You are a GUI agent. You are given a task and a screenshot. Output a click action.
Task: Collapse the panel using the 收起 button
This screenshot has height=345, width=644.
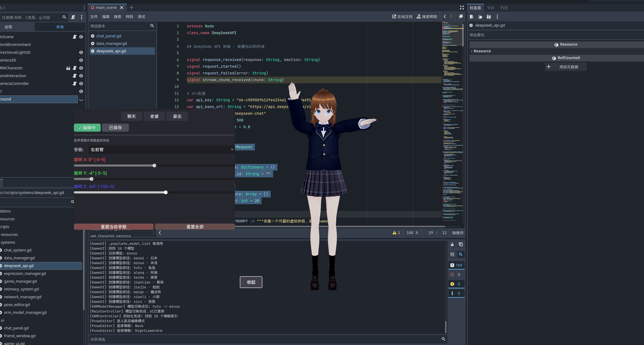pyautogui.click(x=251, y=282)
